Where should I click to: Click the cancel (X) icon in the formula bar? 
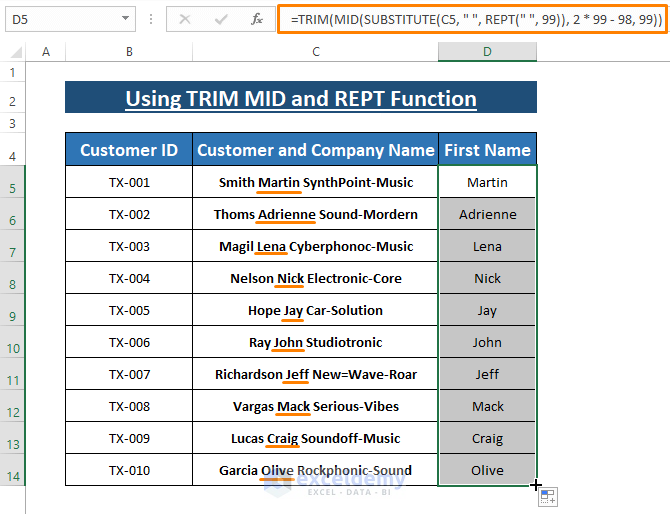pos(185,19)
